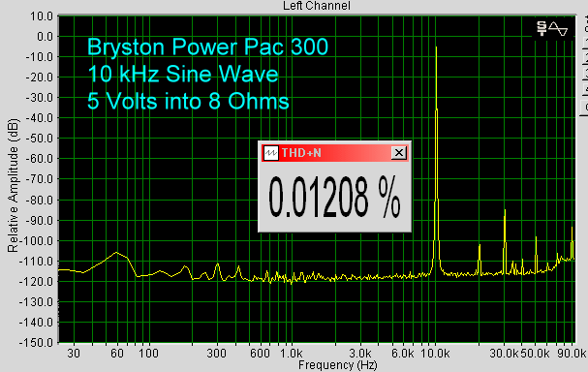Select the '10 kHz Sine Wave' annotation line

coord(183,74)
